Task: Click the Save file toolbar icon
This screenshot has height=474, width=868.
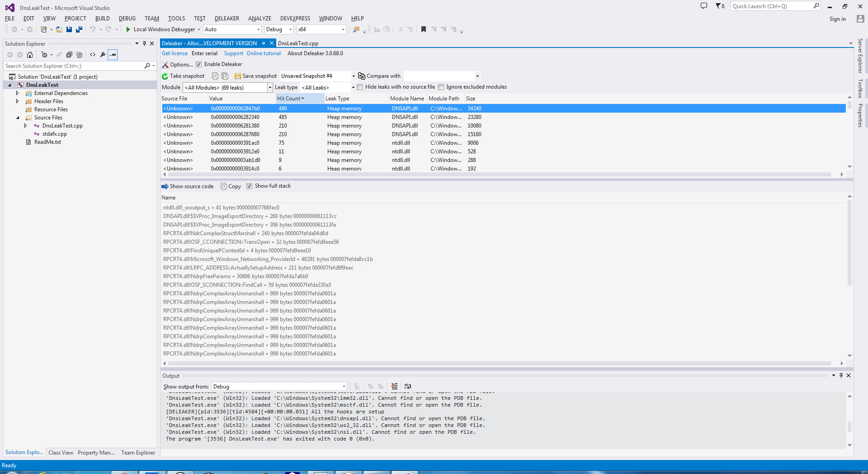Action: click(x=69, y=29)
